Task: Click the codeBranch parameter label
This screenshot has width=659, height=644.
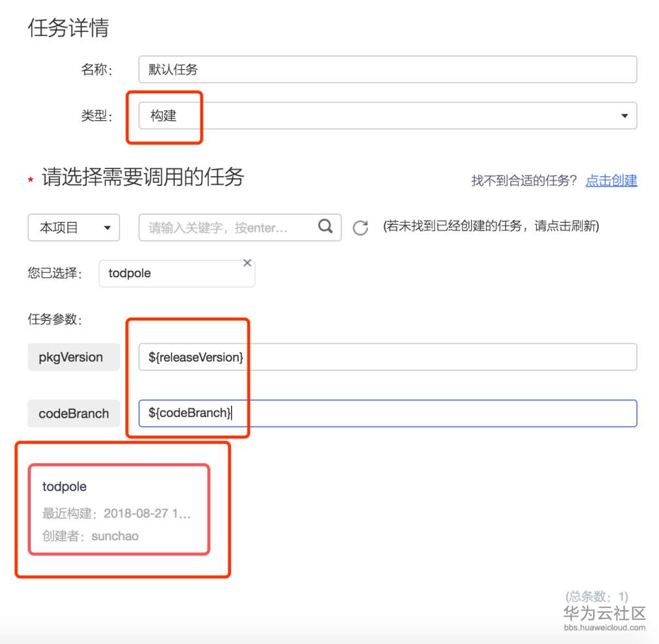Action: pos(74,413)
